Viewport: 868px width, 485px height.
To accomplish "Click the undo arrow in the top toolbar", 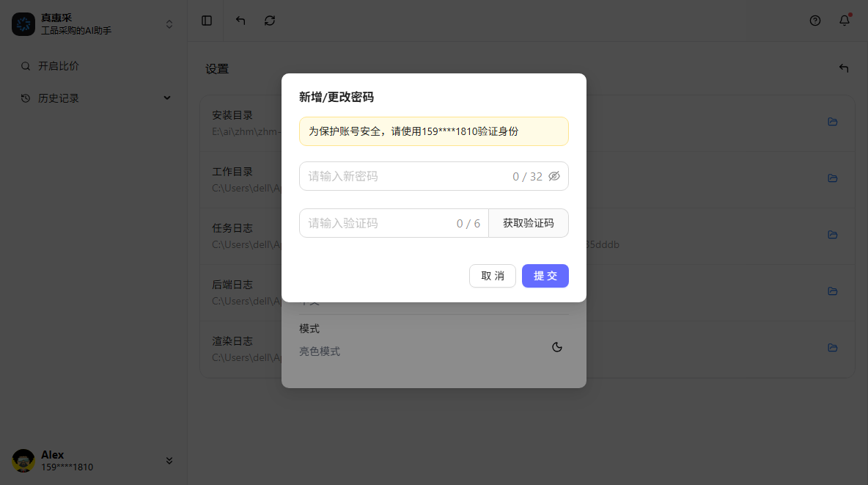I will tap(240, 21).
